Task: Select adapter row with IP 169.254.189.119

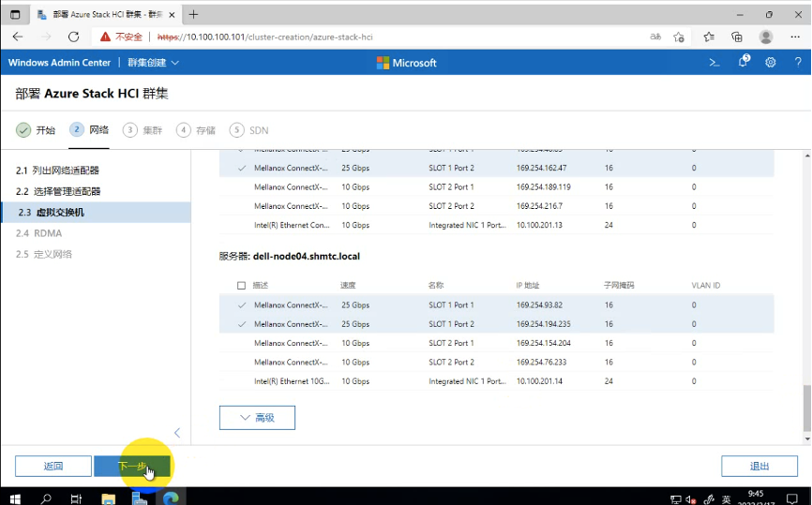Action: coord(497,186)
